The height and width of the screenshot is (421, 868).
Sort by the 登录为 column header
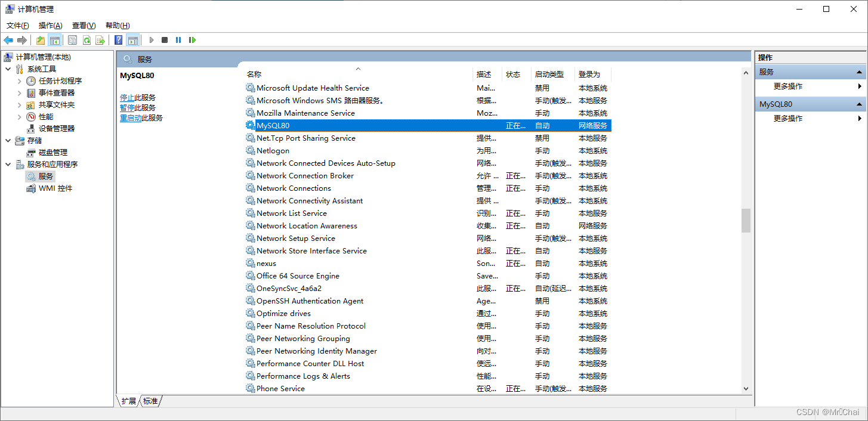point(593,75)
